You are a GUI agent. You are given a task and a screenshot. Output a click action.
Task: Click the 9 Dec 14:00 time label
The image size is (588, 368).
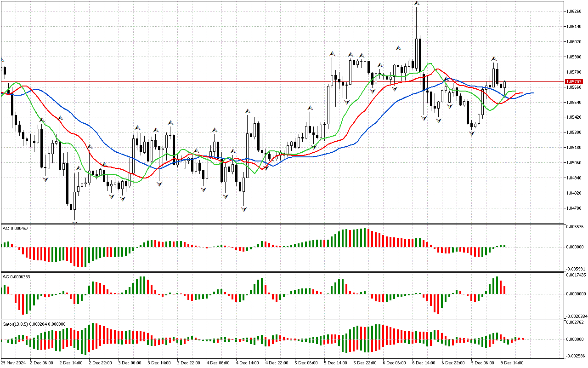point(512,363)
